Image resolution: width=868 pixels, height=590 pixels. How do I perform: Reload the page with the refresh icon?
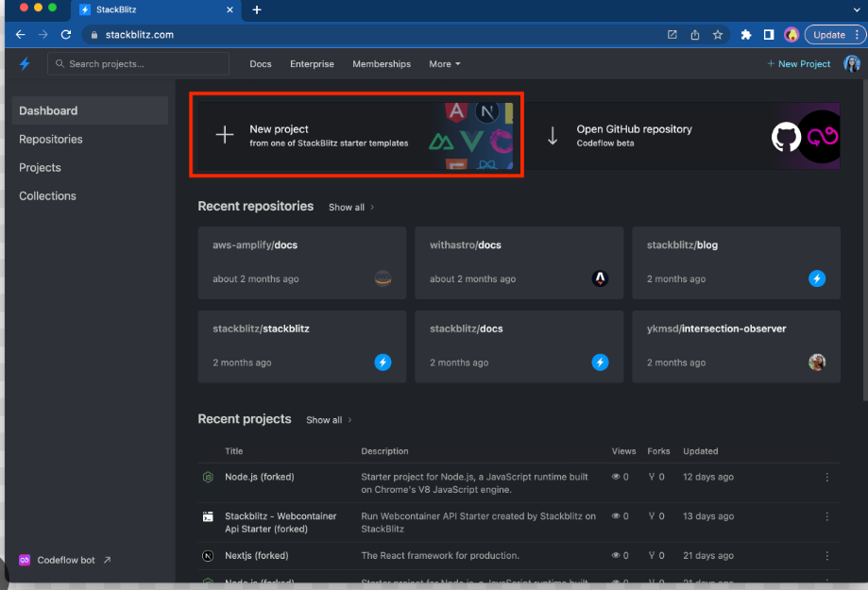click(66, 35)
